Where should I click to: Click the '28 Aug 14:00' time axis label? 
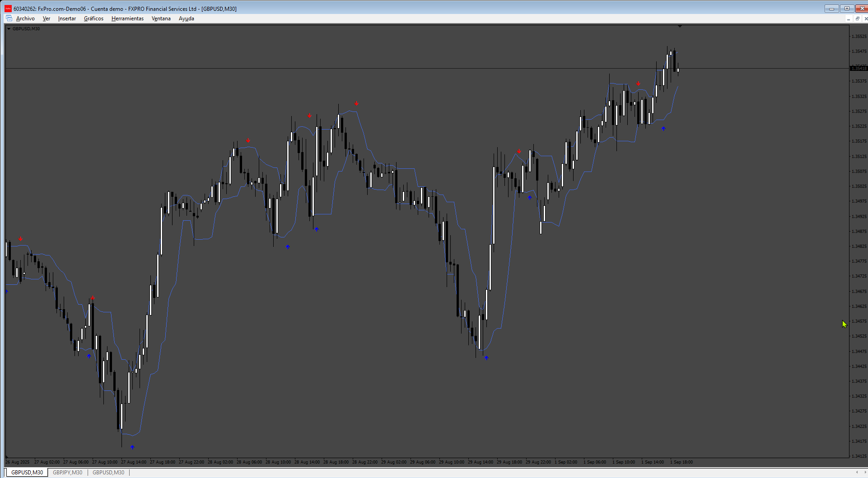(307, 462)
